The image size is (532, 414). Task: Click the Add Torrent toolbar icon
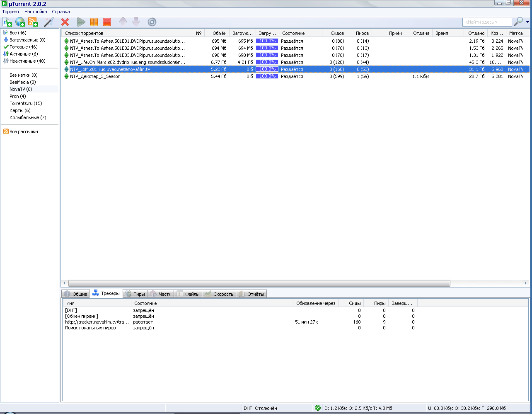[x=7, y=22]
